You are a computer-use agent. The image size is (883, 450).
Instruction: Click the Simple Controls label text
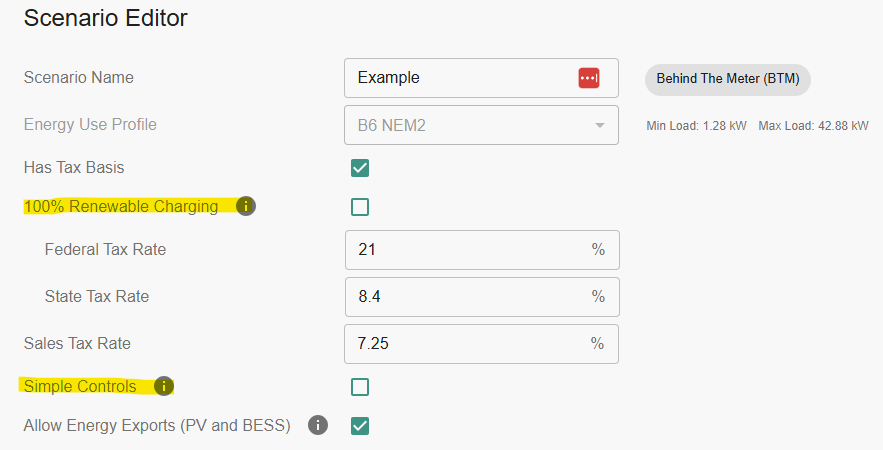[x=80, y=386]
